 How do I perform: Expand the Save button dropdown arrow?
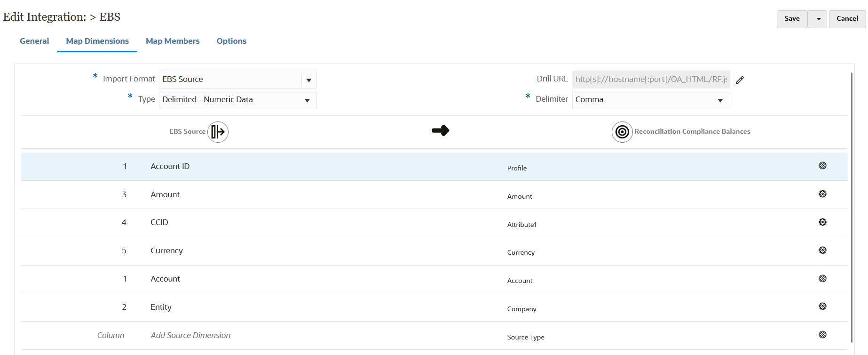point(819,19)
